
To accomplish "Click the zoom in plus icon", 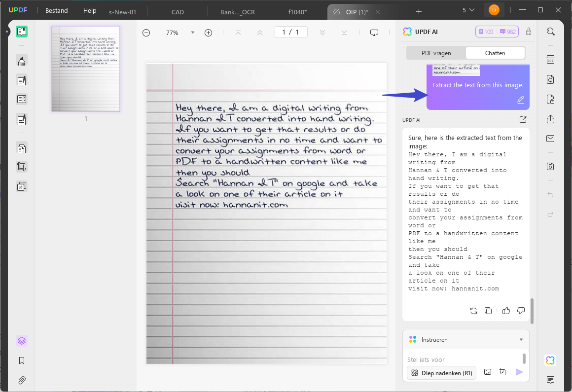I will coord(208,33).
